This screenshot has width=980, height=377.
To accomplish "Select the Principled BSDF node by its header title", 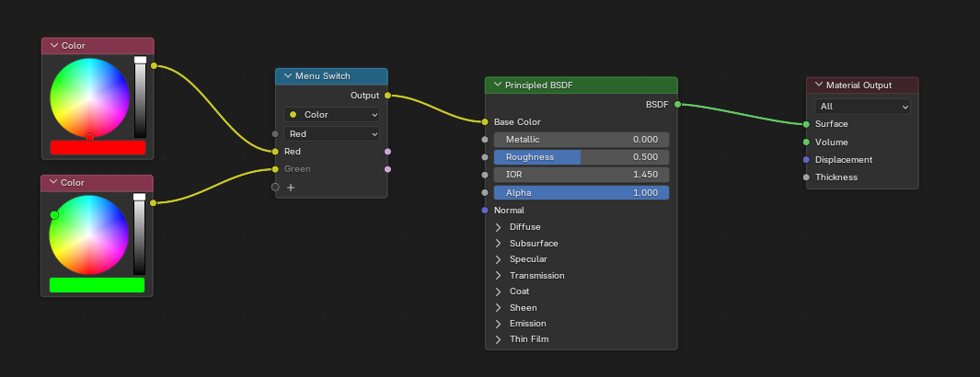I will (x=539, y=85).
